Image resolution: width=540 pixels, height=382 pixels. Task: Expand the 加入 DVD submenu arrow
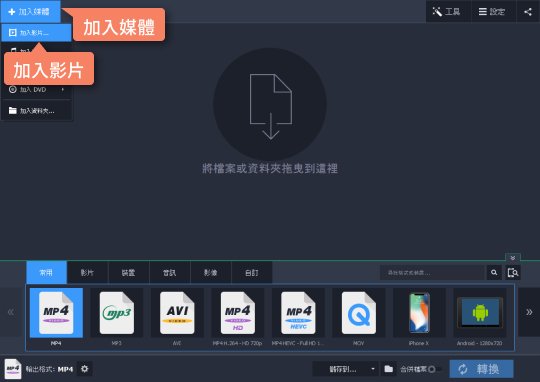click(x=63, y=90)
